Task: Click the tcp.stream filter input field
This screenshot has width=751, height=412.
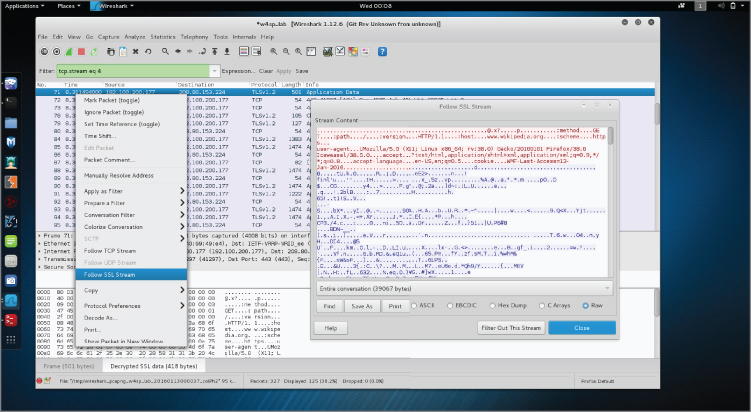Action: coord(133,71)
